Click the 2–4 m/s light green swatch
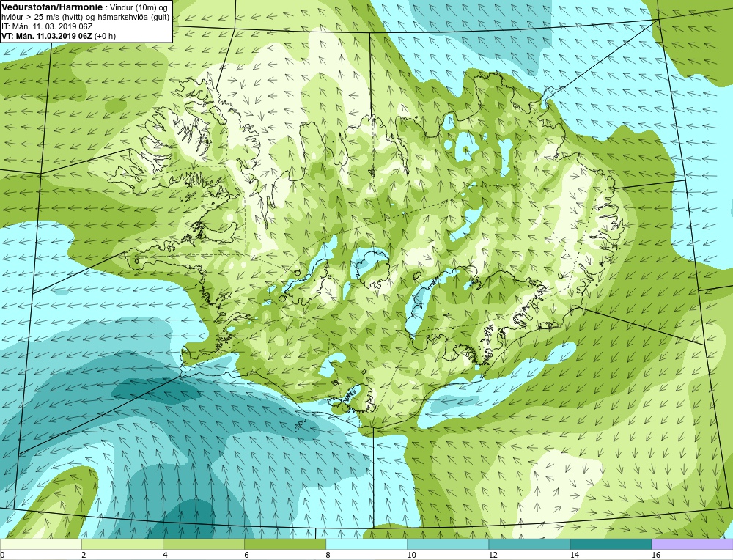The image size is (733, 560). click(x=122, y=545)
